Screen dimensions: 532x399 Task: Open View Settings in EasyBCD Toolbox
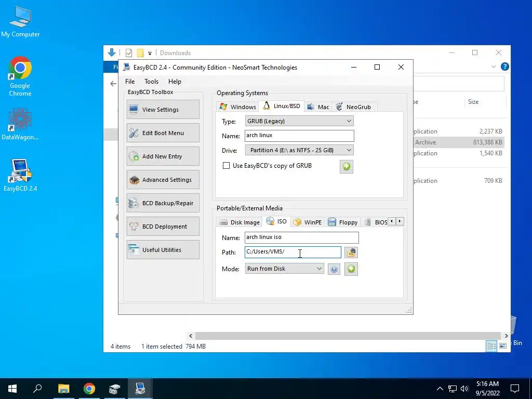[163, 110]
